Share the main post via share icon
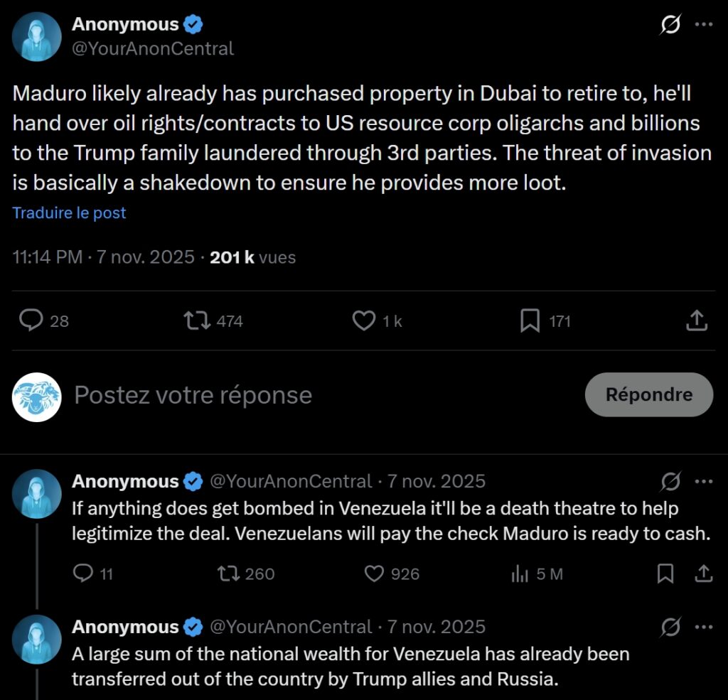This screenshot has width=728, height=700. click(697, 321)
